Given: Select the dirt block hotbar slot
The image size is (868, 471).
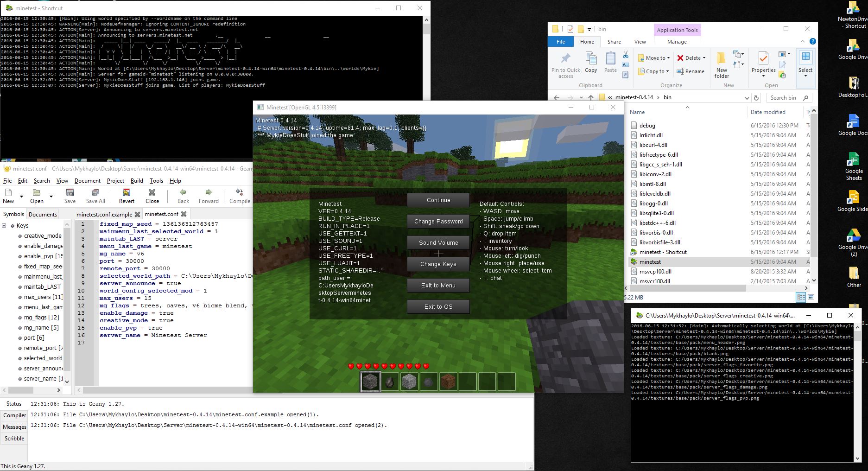Looking at the screenshot, I should 448,382.
